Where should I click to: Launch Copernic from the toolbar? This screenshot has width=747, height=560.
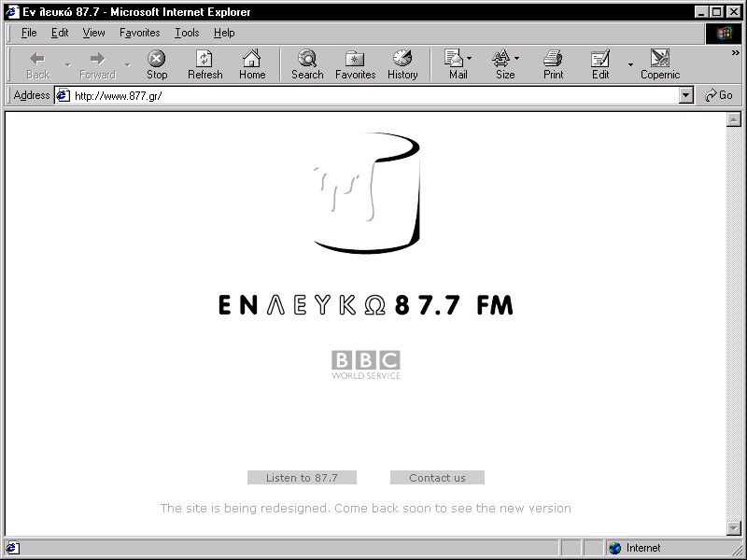point(660,64)
